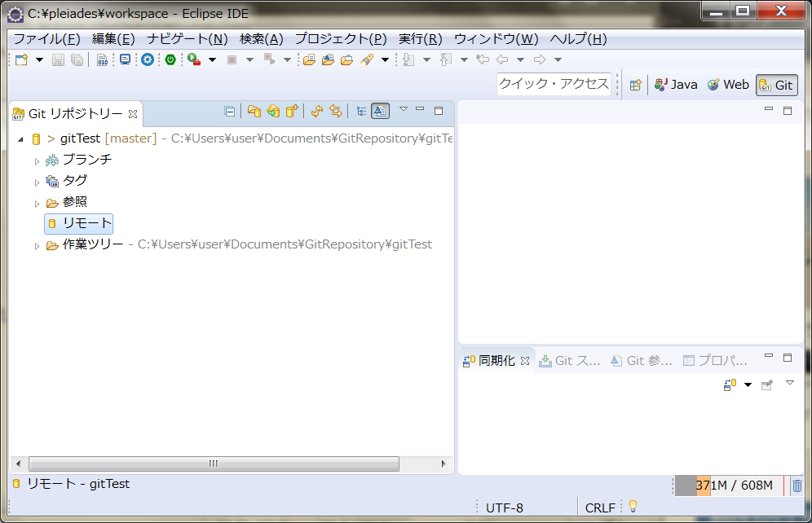812x523 pixels.
Task: Click Add existing local Git repository icon
Action: pos(254,112)
